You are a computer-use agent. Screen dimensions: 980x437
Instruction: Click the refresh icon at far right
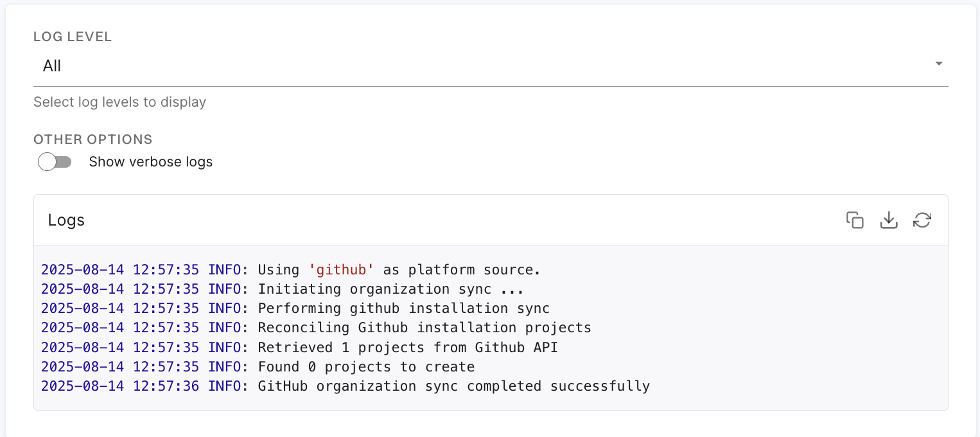[x=923, y=220]
